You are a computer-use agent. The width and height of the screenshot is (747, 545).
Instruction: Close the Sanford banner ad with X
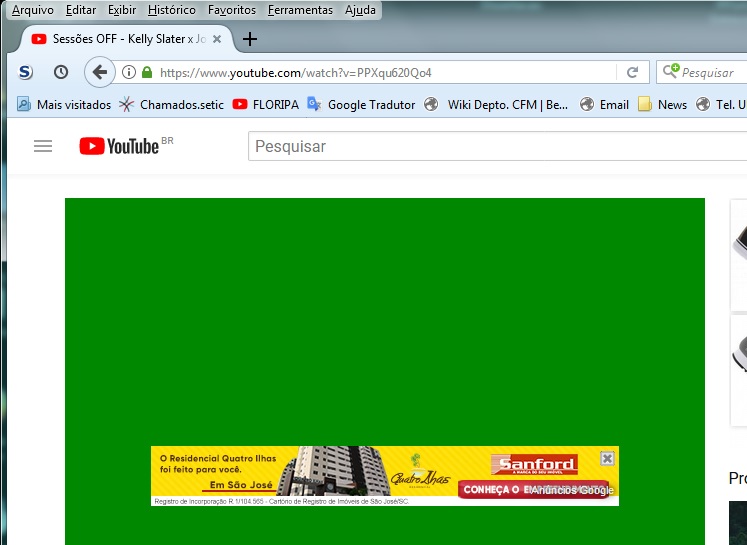coord(607,458)
